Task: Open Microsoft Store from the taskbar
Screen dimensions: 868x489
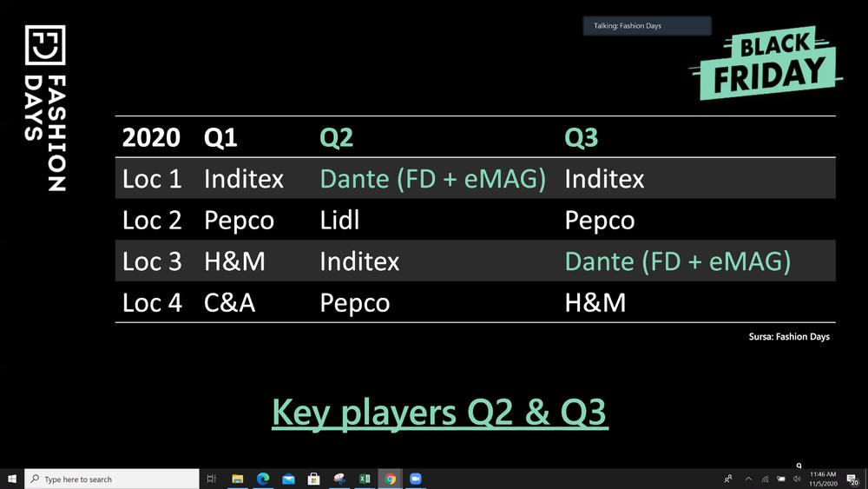Action: click(x=314, y=479)
